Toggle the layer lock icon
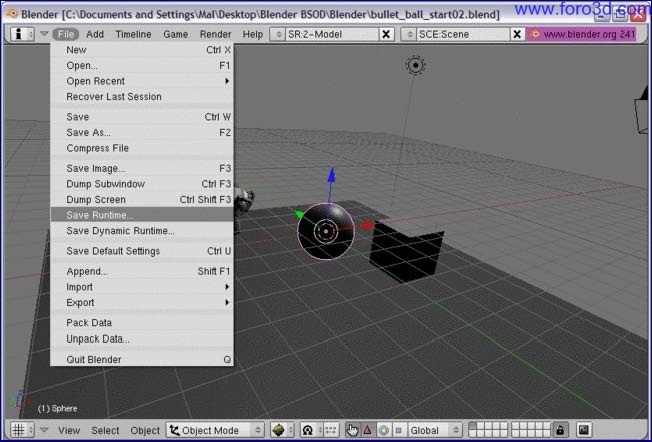Viewport: 652px width, 442px height. [560, 430]
